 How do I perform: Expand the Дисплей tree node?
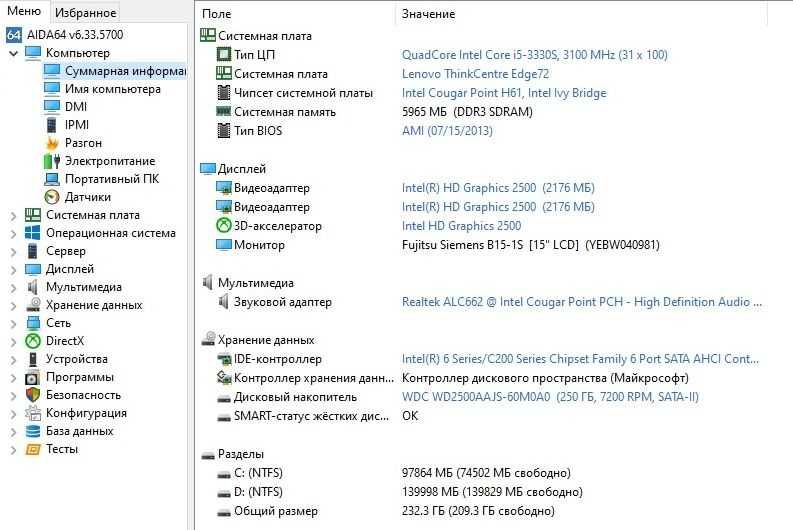coord(14,270)
